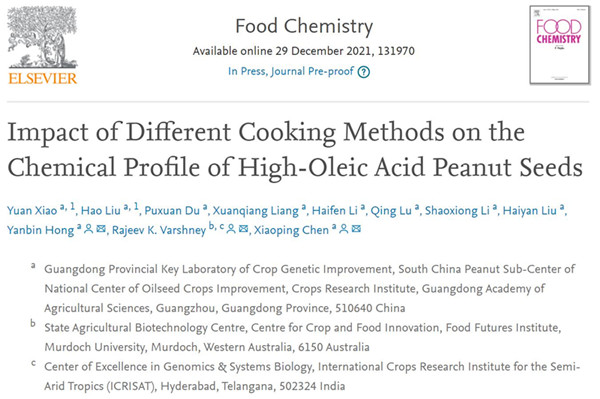This screenshot has height=399, width=600.
Task: Click Xiaoping Chen's author profile icon
Action: 344,229
